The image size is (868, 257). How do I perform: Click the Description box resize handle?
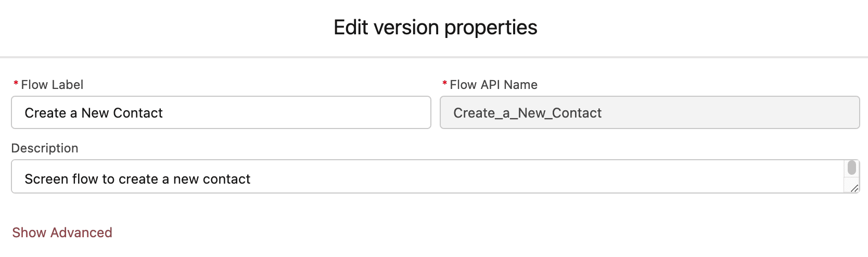coord(854,188)
